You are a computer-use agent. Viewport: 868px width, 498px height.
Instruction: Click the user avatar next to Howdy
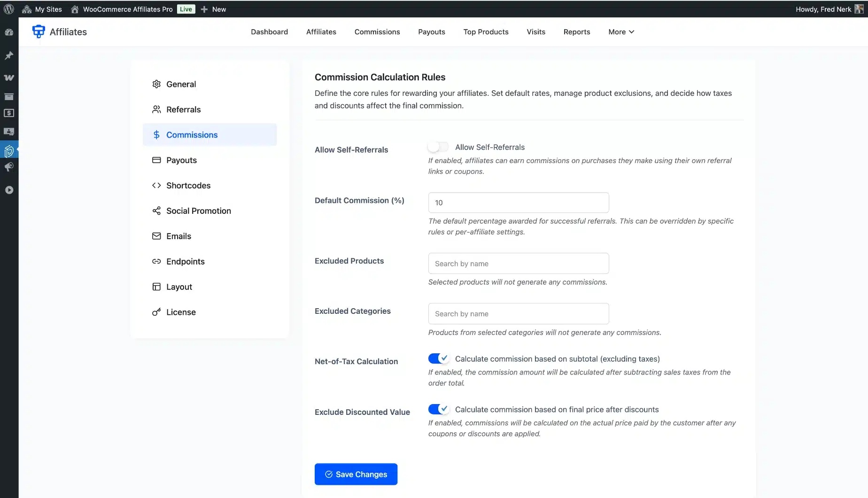pos(859,9)
